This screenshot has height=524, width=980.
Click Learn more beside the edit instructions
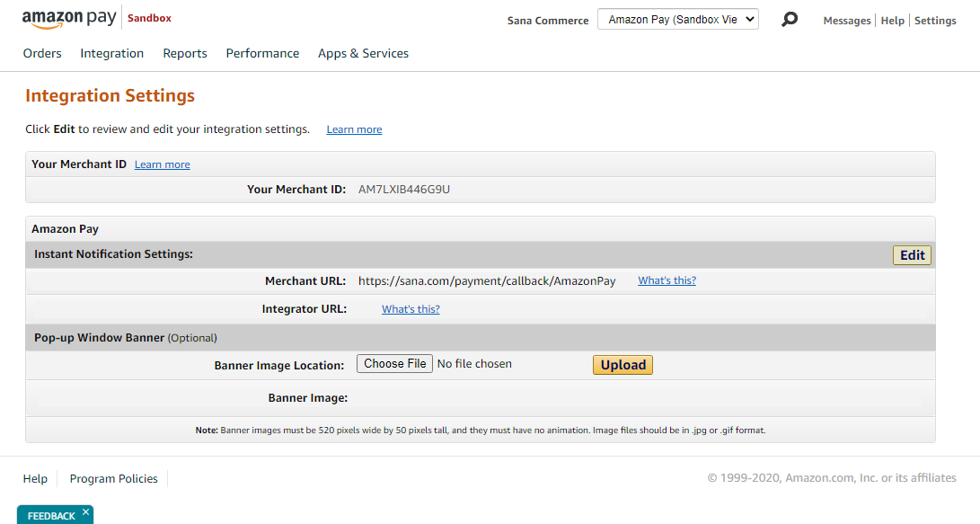click(355, 129)
